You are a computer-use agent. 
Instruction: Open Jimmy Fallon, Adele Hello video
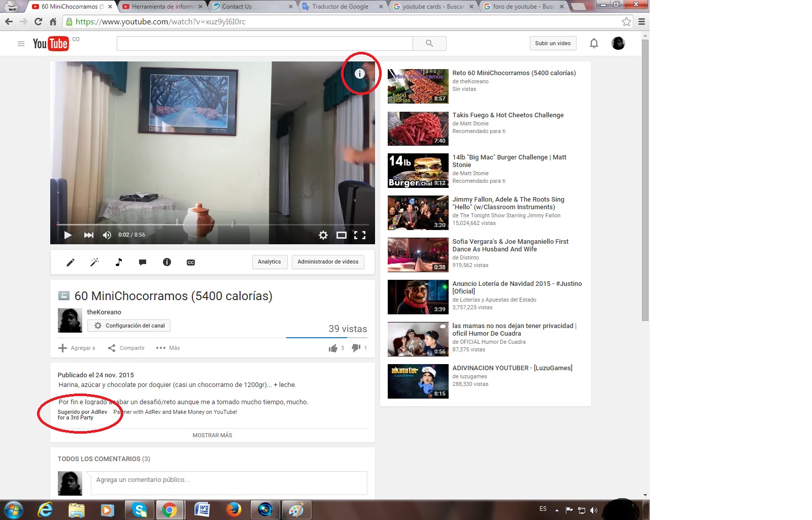(x=509, y=203)
